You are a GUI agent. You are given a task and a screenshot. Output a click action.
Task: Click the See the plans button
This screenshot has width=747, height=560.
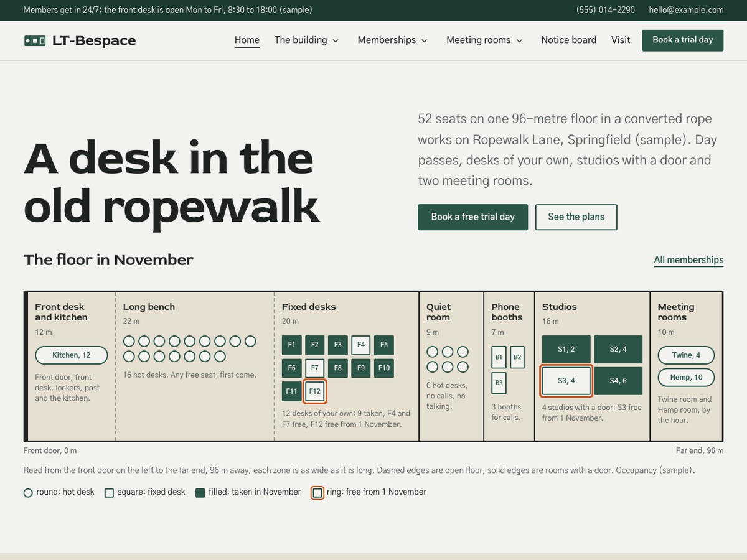coord(576,217)
